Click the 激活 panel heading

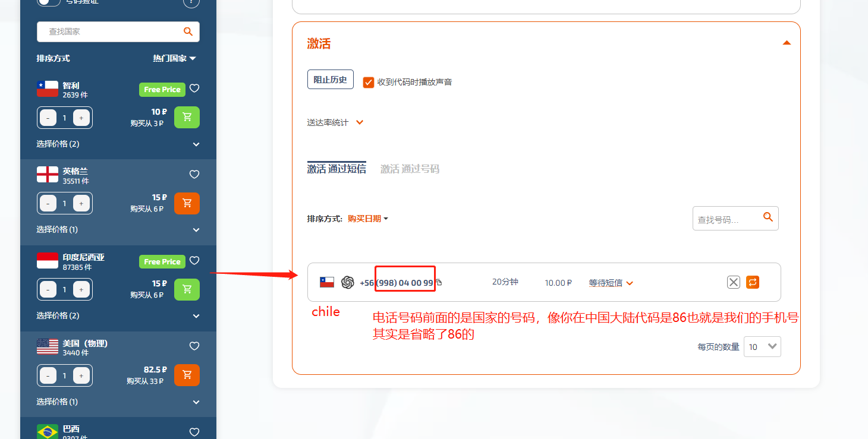(319, 43)
